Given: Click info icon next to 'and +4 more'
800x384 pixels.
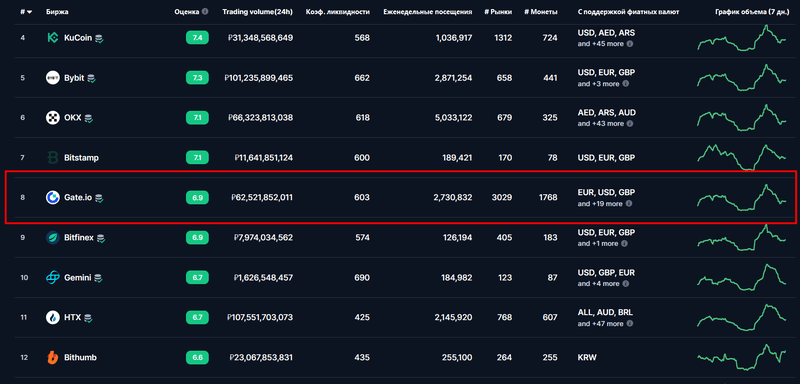Looking at the screenshot, I should 626,284.
